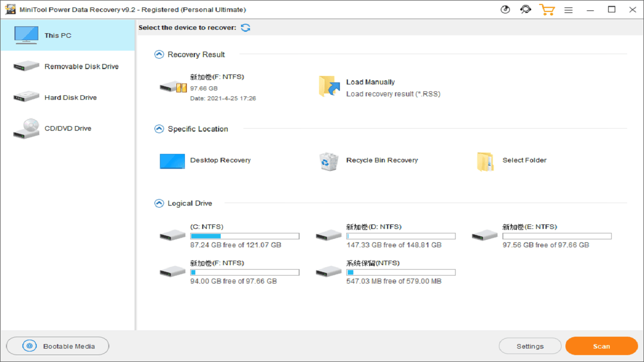Open the Select Folder option

(x=484, y=161)
